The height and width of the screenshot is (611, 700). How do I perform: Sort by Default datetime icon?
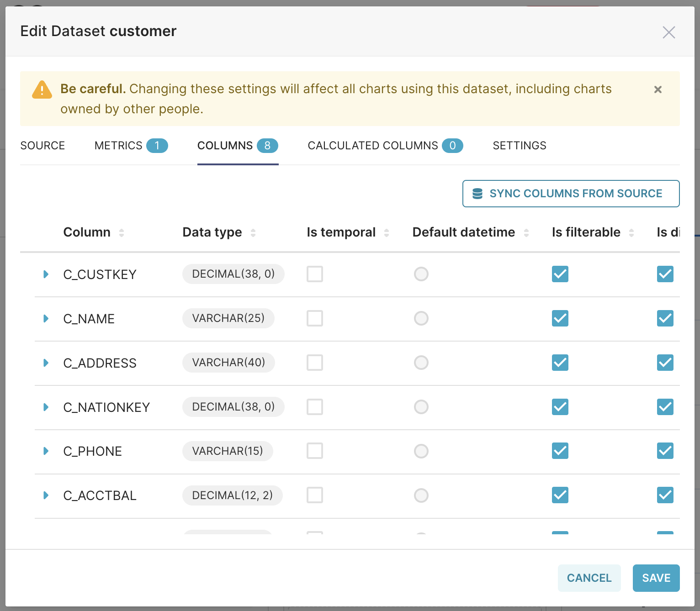click(526, 233)
